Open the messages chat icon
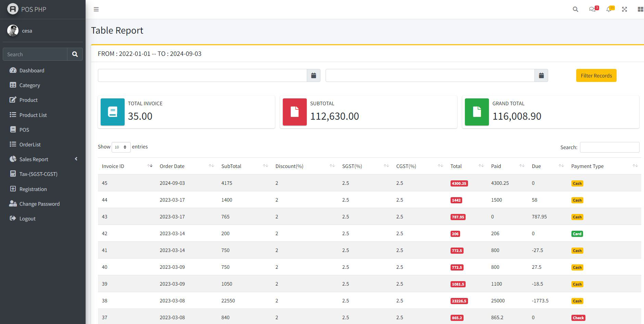Screen dimensions: 644x324 592,9
